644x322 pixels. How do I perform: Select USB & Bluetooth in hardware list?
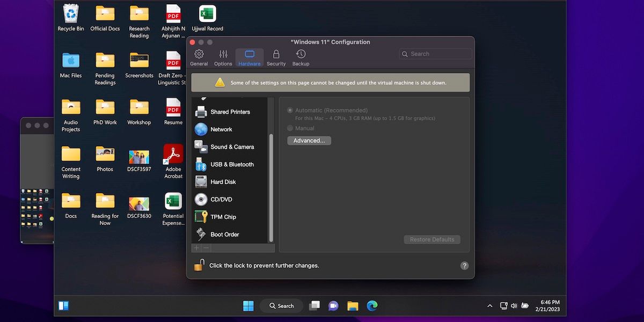[x=230, y=164]
